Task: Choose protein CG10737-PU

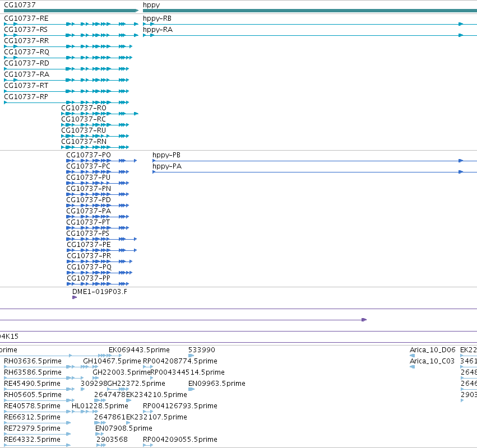Action: pos(88,178)
